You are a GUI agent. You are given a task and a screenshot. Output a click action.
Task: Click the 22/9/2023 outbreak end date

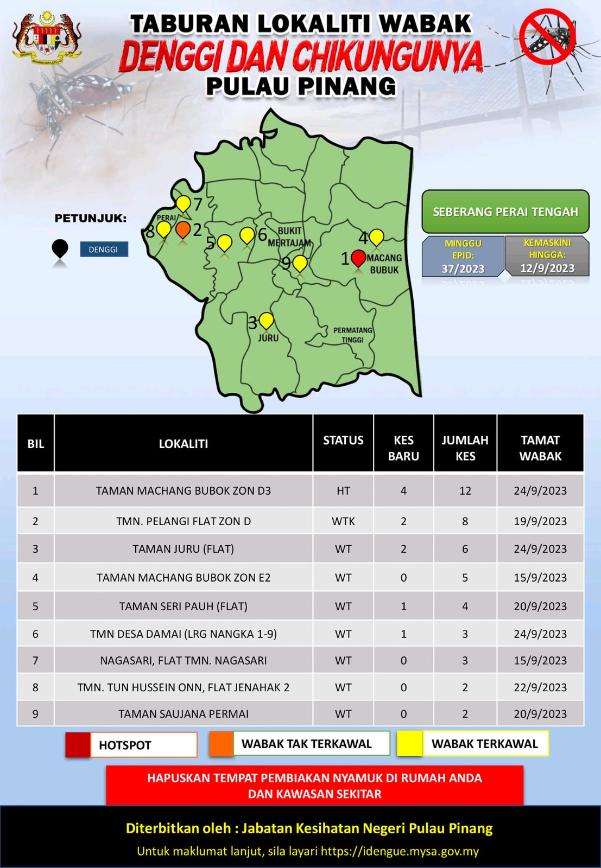(540, 687)
